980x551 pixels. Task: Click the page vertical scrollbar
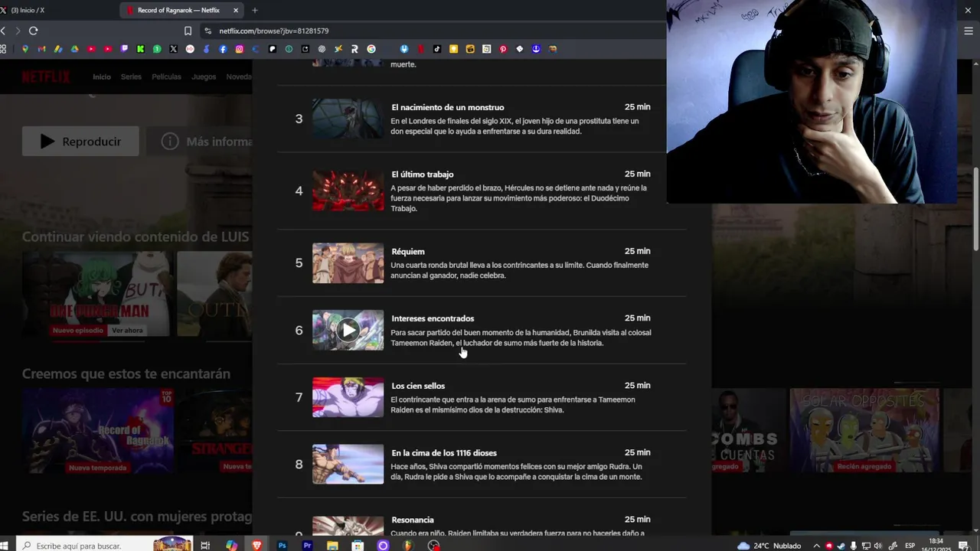coord(975,207)
